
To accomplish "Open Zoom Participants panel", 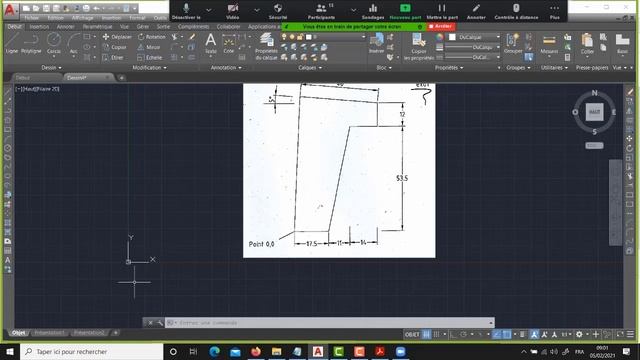I will pyautogui.click(x=321, y=11).
